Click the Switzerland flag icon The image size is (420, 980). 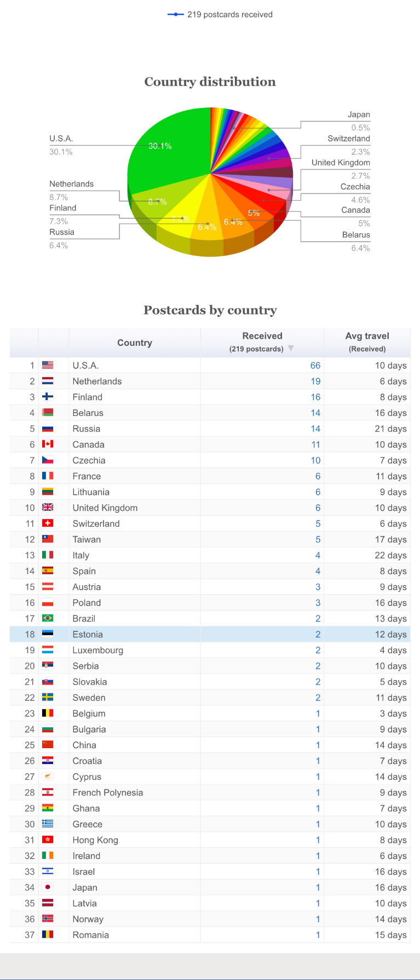(x=48, y=523)
